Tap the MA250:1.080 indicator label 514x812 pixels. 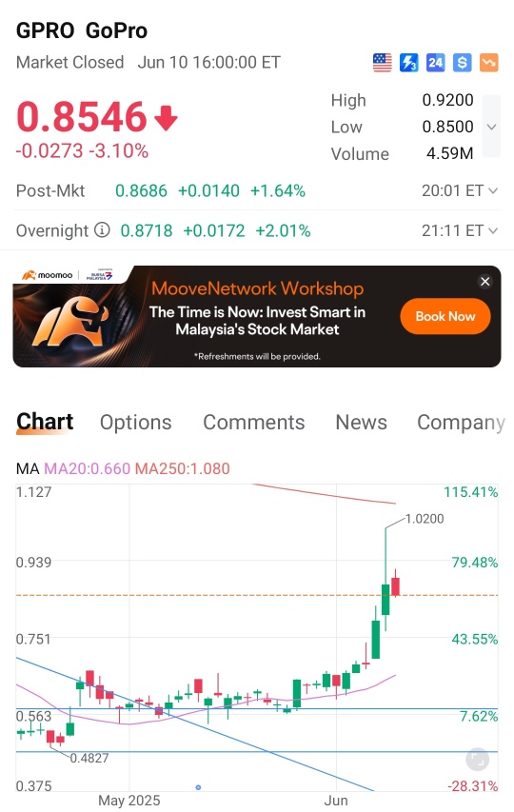click(x=182, y=468)
